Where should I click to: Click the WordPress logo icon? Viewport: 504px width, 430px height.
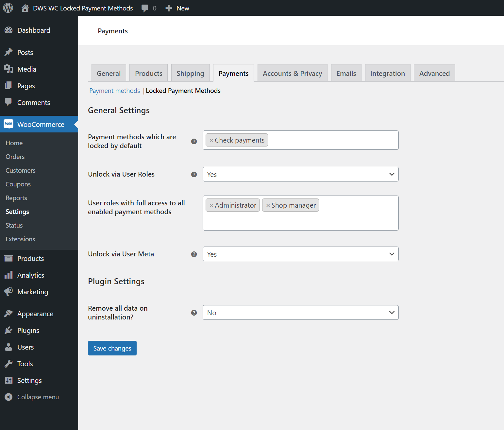[x=8, y=8]
